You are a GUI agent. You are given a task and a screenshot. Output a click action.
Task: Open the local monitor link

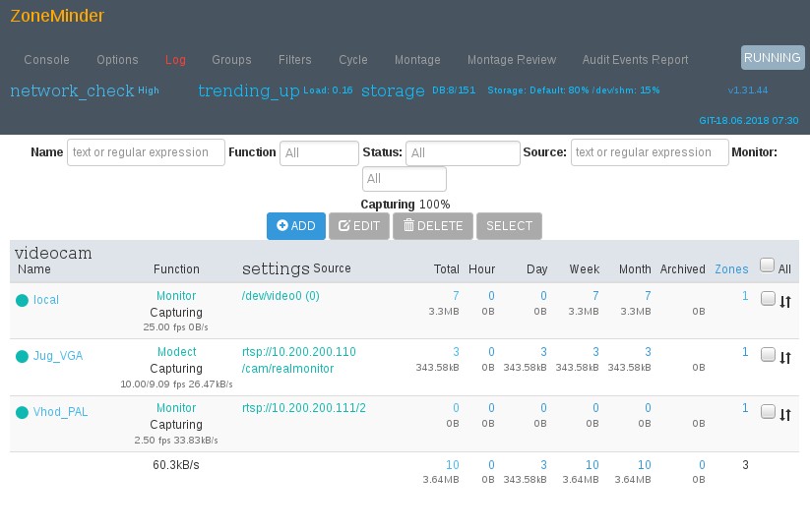pyautogui.click(x=46, y=300)
